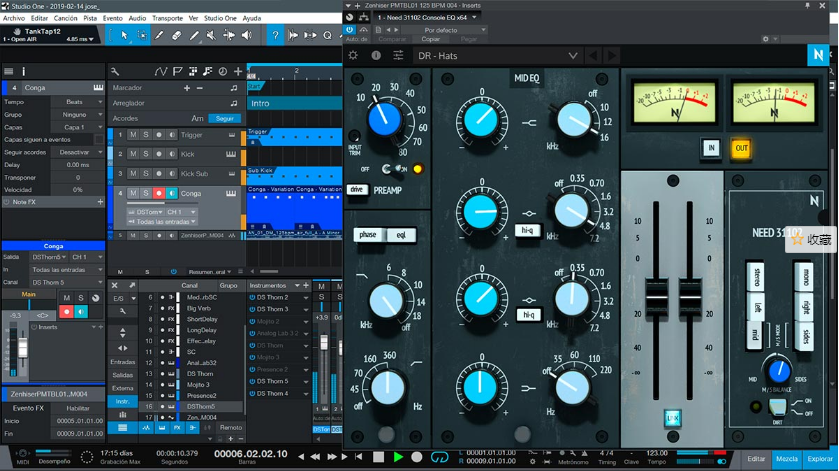Click the Remoto button
The width and height of the screenshot is (839, 471).
click(231, 427)
